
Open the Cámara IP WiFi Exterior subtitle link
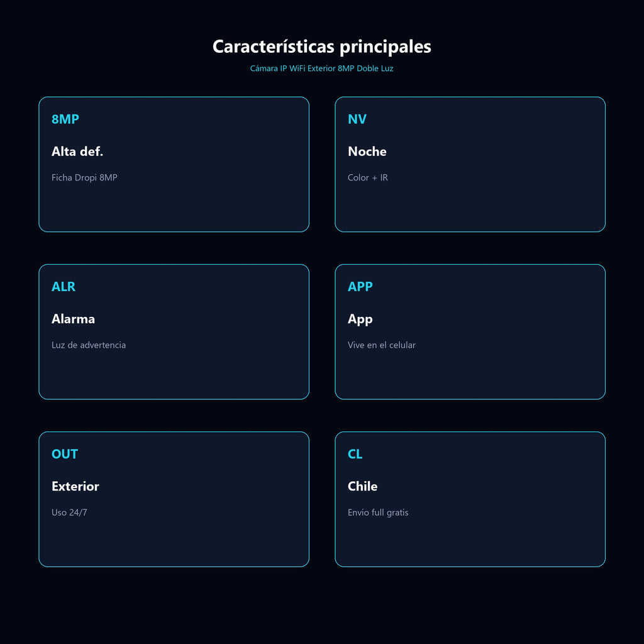point(321,68)
